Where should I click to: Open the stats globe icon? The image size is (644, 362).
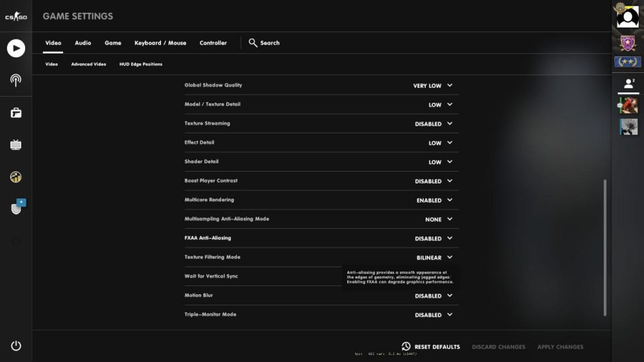[16, 177]
